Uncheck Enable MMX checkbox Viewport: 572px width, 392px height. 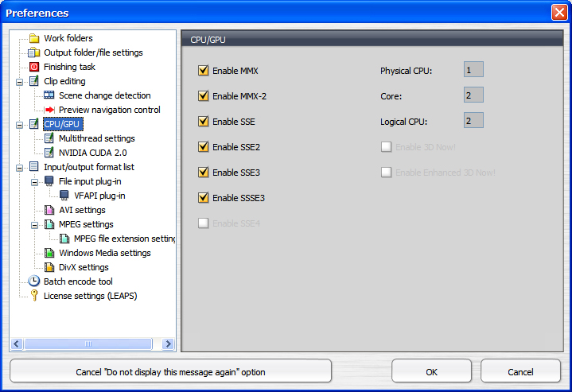pos(203,71)
